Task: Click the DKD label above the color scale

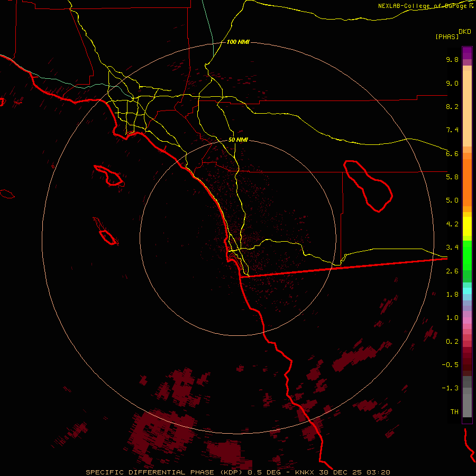Action: (x=465, y=32)
